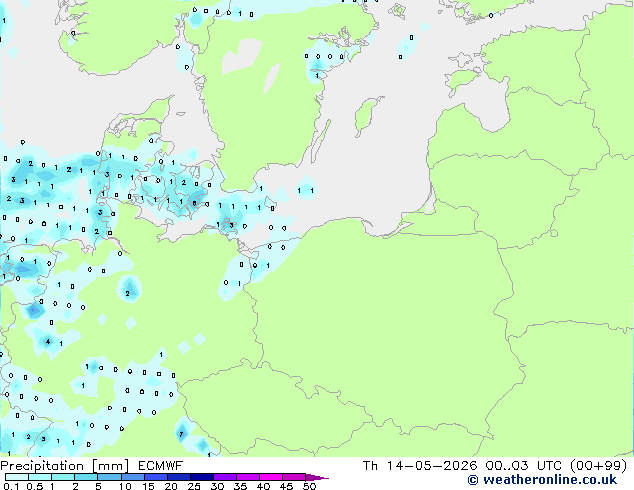Click the 30 to 35 mm purple swatch
The image size is (634, 490).
225,477
